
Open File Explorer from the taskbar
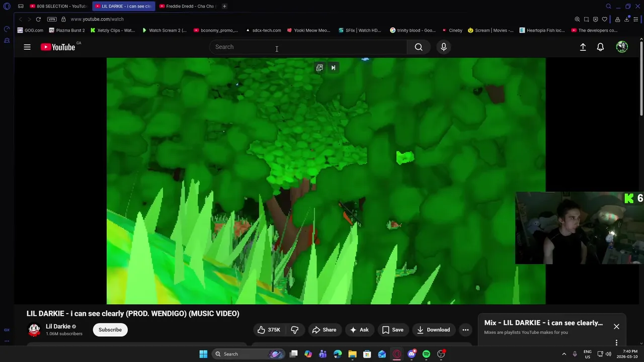tap(352, 354)
